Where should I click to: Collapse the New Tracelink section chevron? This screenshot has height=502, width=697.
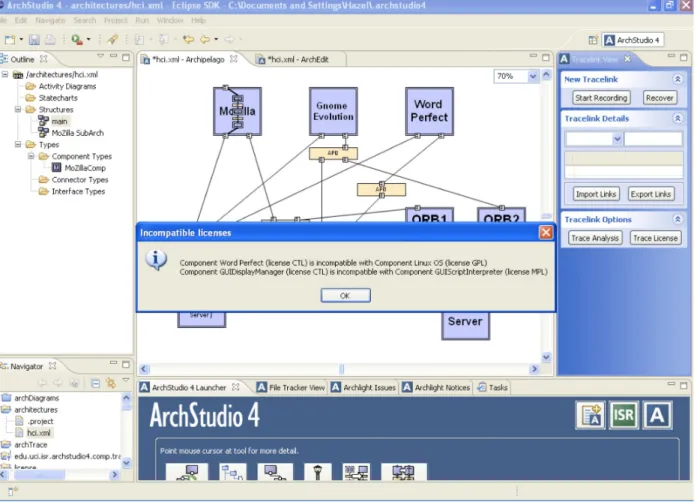pos(677,79)
